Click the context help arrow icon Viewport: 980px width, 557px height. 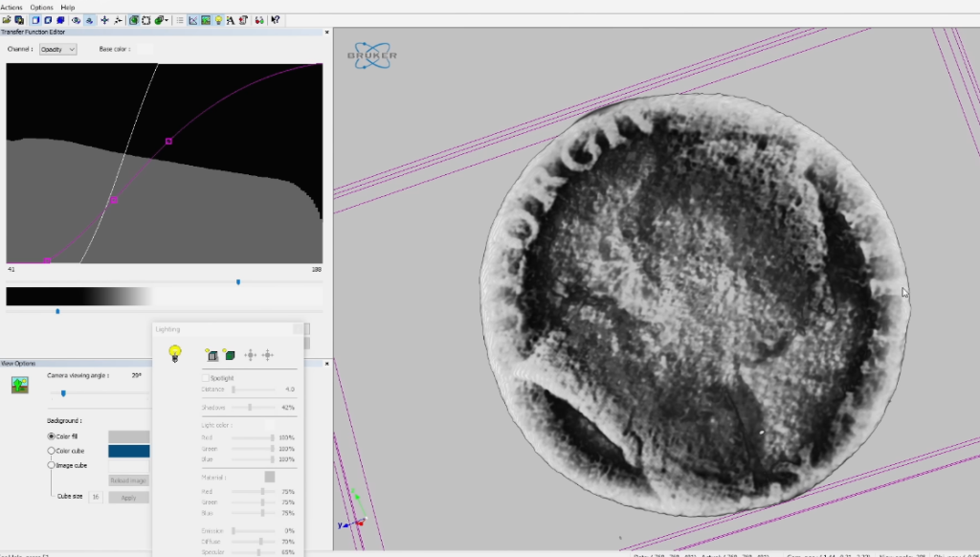point(276,19)
